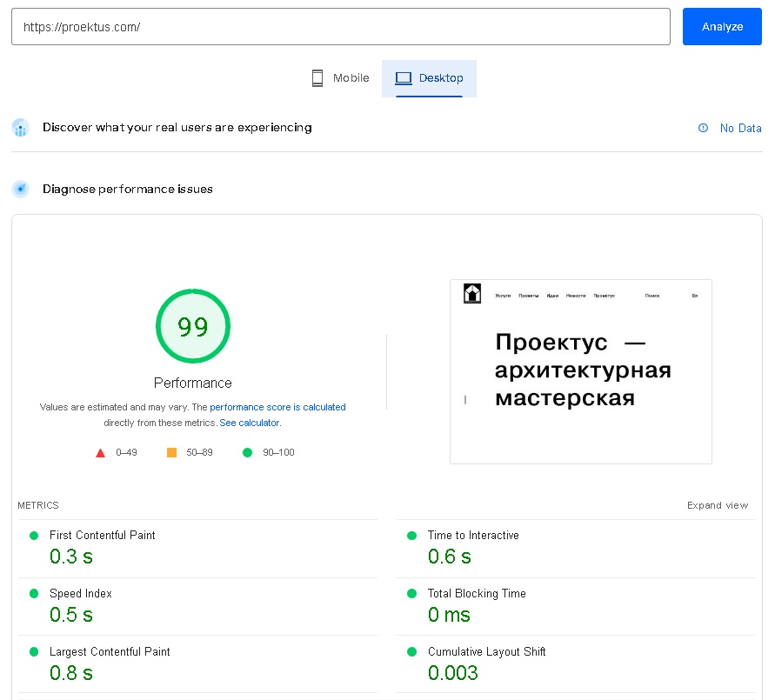The height and width of the screenshot is (700, 775).
Task: Click the No Data info icon
Action: (703, 128)
